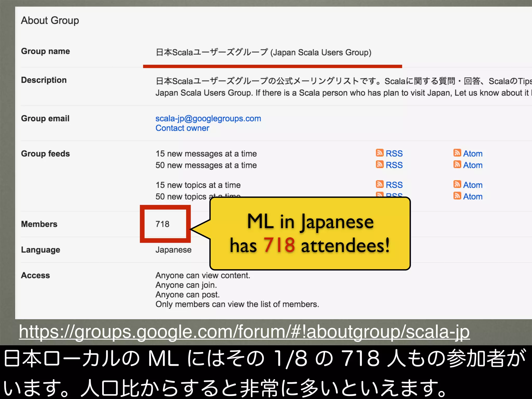Click the Description label
The width and height of the screenshot is (532, 399).
pos(44,80)
